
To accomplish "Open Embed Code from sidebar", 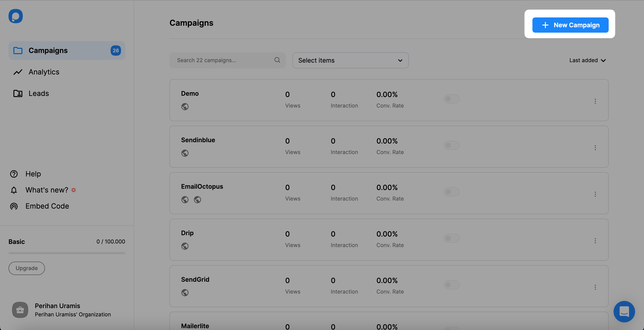I will click(47, 206).
